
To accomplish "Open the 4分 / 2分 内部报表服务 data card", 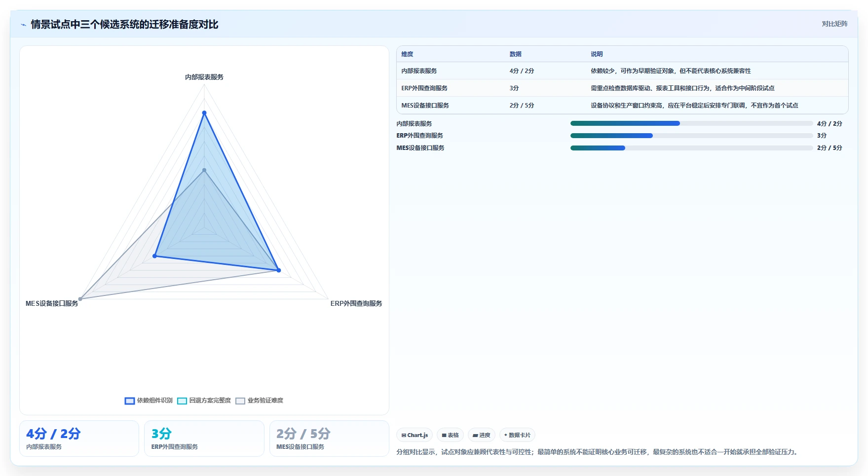I will 79,439.
